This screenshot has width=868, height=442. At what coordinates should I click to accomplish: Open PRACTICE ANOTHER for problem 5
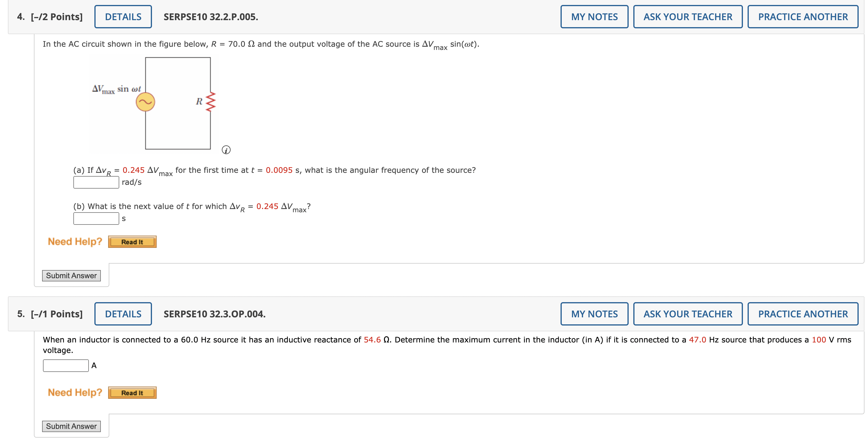click(803, 314)
